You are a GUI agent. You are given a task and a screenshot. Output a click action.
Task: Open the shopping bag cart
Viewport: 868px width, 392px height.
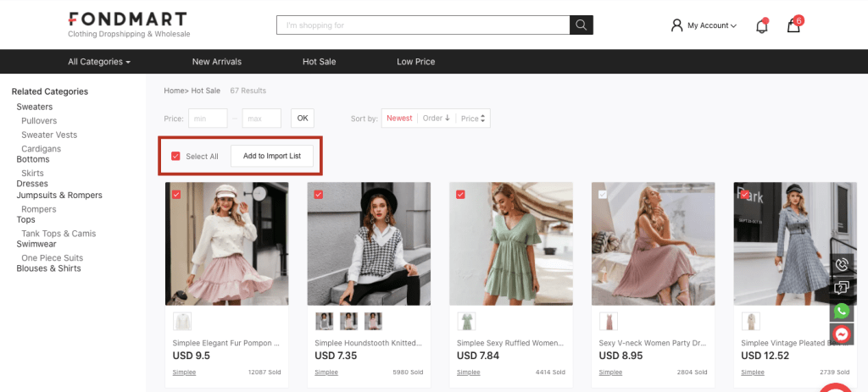click(793, 25)
